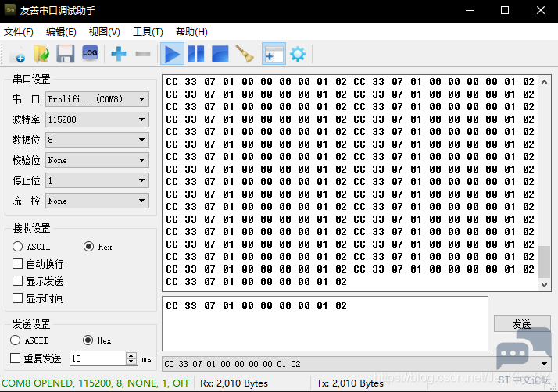This screenshot has height=392, width=558.
Task: Click the Tx: 2,010 Bytes status
Action: pyautogui.click(x=350, y=383)
